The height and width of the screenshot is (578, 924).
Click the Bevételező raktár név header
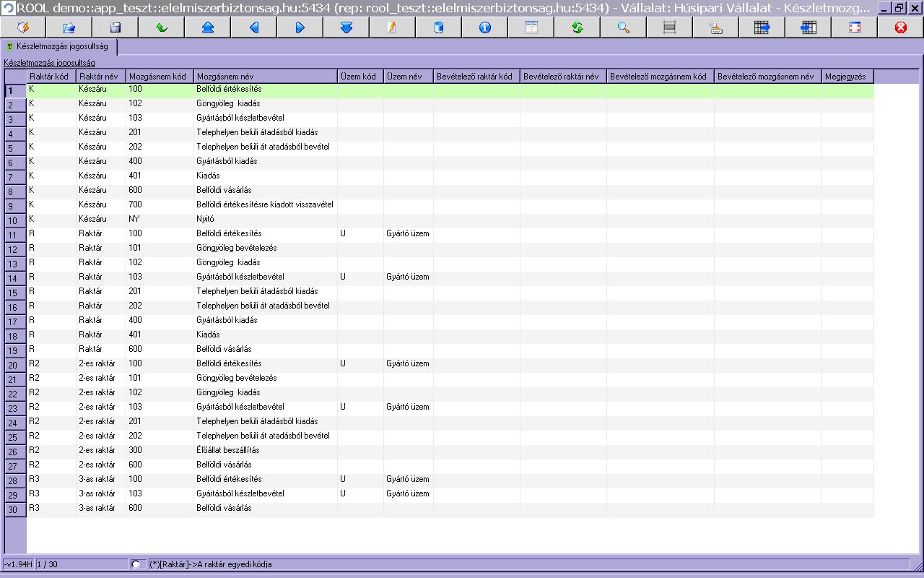[x=563, y=77]
